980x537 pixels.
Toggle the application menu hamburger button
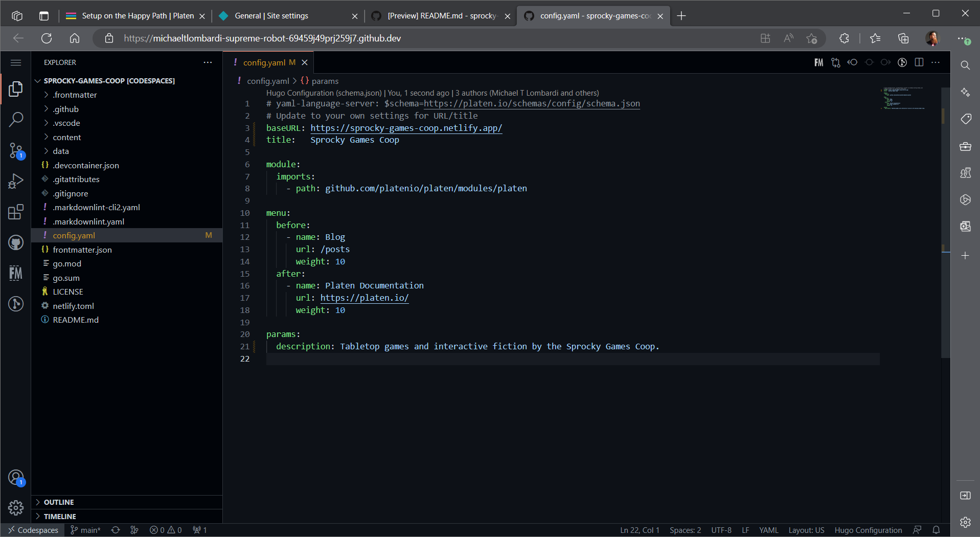16,62
